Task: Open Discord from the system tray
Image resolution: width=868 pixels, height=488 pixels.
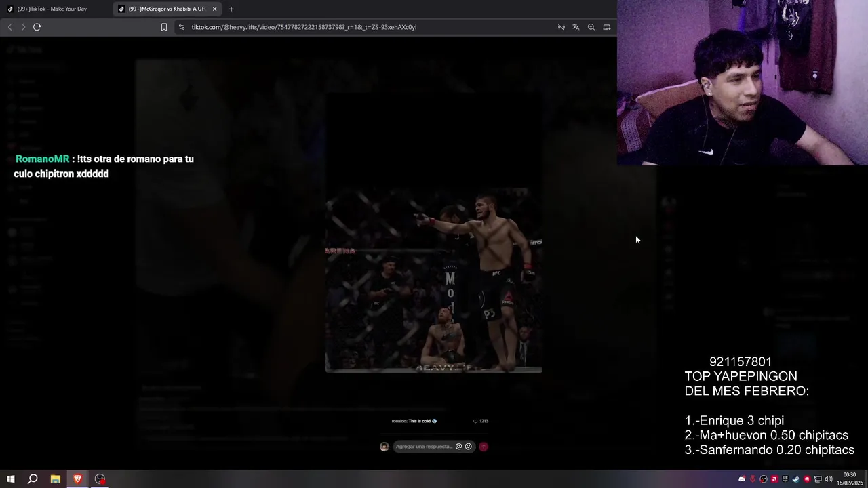Action: pyautogui.click(x=742, y=479)
